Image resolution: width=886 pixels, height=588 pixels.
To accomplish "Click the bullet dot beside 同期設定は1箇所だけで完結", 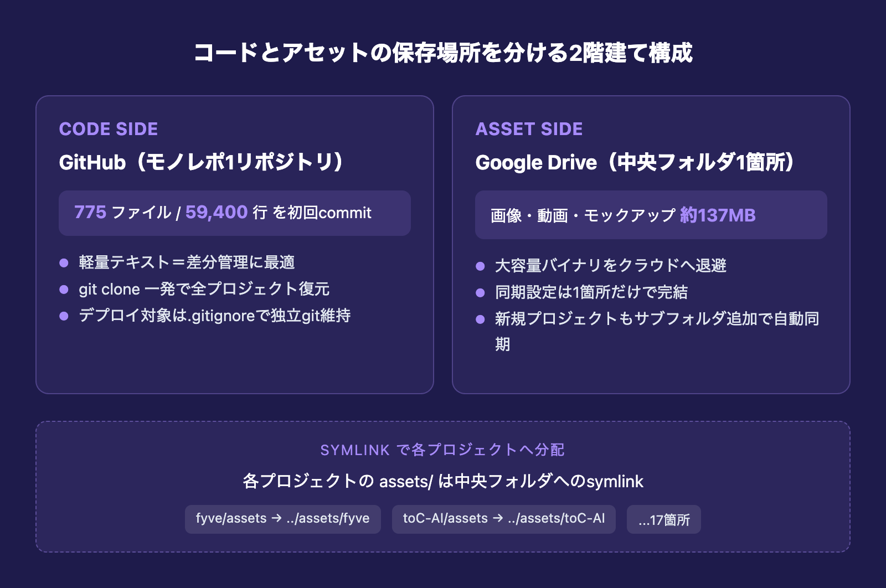I will pos(480,292).
